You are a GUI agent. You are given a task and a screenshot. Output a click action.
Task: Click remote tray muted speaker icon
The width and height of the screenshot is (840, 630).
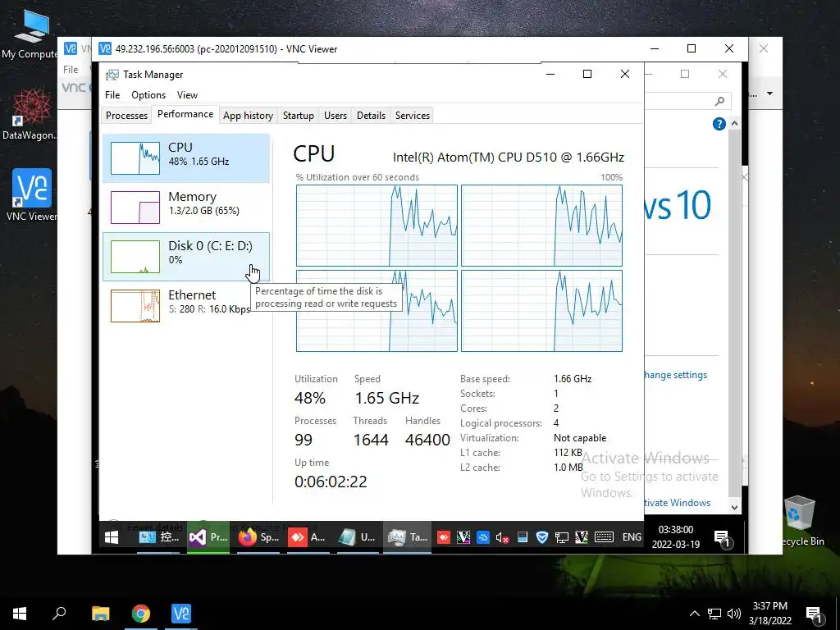tap(502, 537)
